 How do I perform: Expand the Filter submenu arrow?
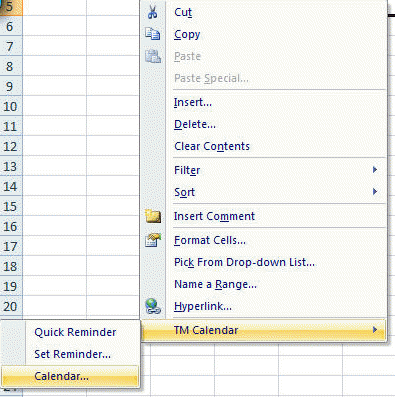pyautogui.click(x=375, y=170)
